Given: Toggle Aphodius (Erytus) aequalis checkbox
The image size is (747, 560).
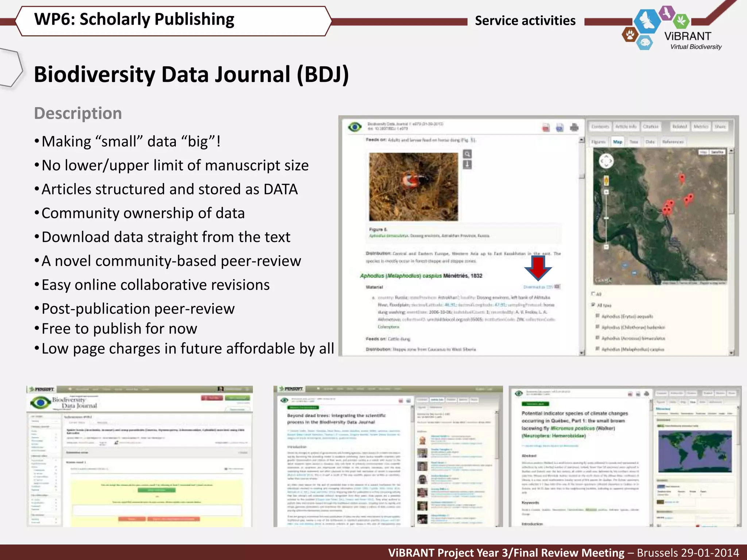Looking at the screenshot, I should 597,316.
